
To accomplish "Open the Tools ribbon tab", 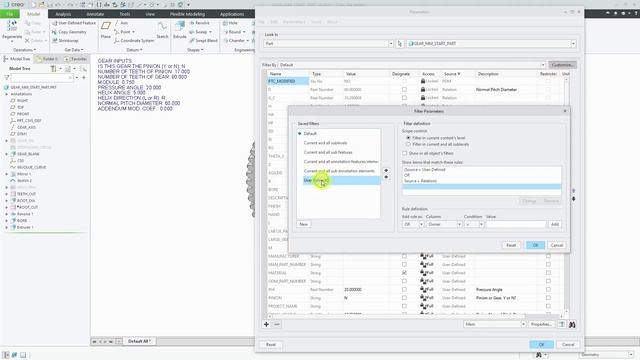I will pos(125,14).
